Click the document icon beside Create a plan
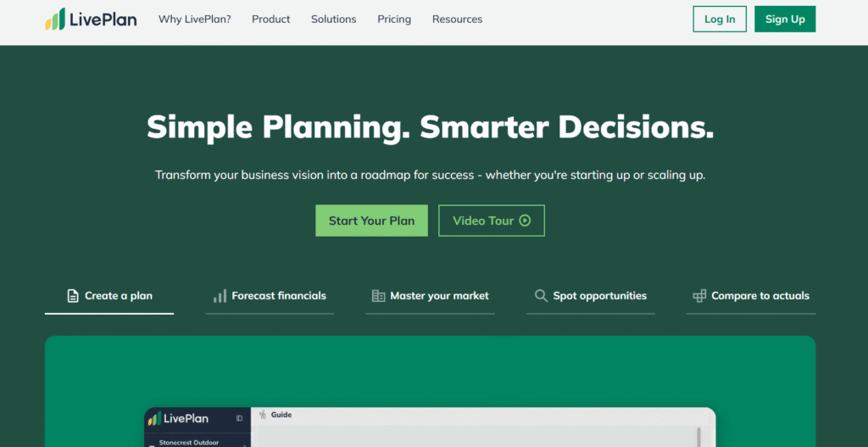This screenshot has height=447, width=868. tap(73, 296)
